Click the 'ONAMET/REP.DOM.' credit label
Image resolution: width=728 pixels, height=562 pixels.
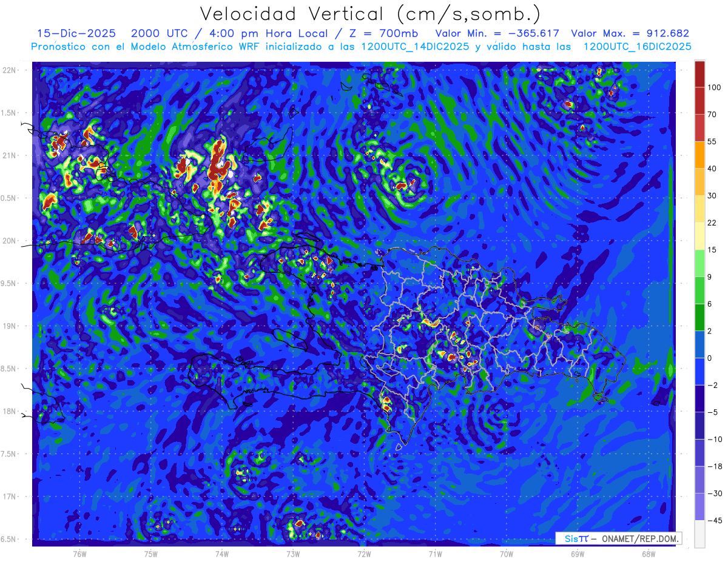coord(639,538)
